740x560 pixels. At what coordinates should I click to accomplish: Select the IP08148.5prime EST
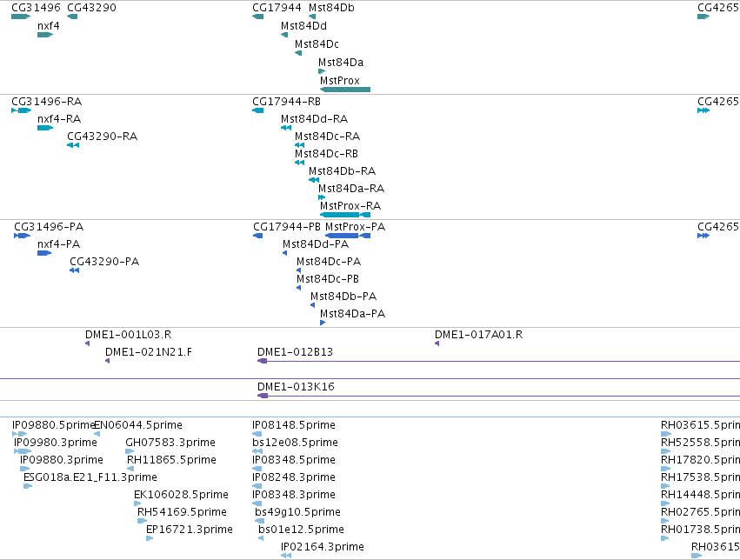(x=257, y=434)
